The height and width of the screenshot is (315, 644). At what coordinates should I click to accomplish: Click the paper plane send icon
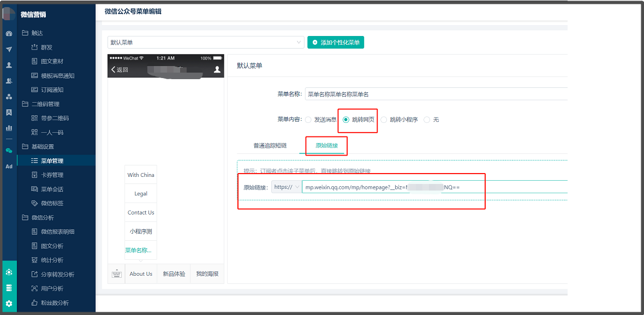[9, 49]
